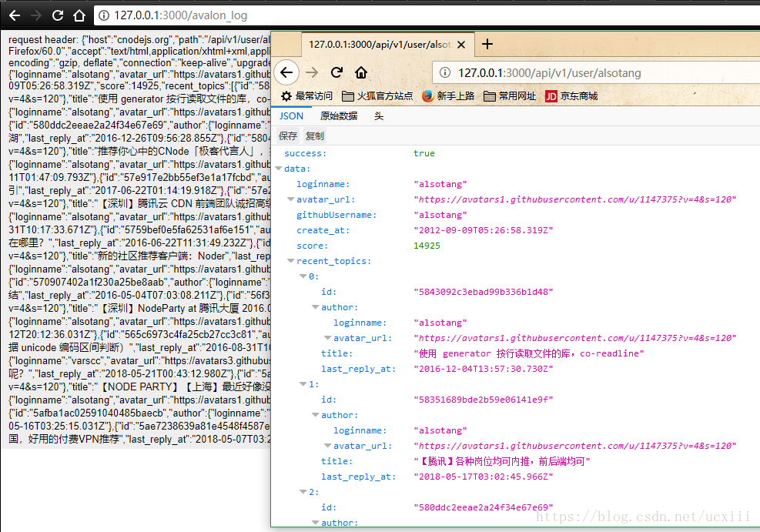Switch to the 头 headers tab

(379, 116)
